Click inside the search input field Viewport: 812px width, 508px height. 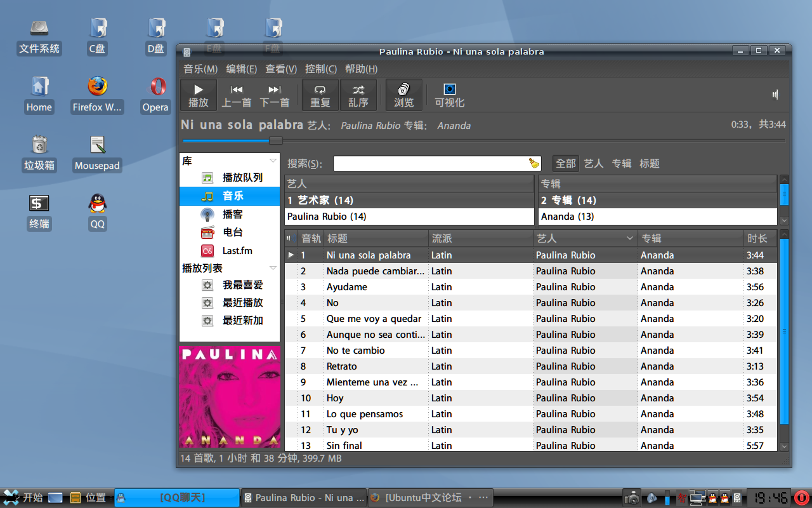[x=430, y=164]
